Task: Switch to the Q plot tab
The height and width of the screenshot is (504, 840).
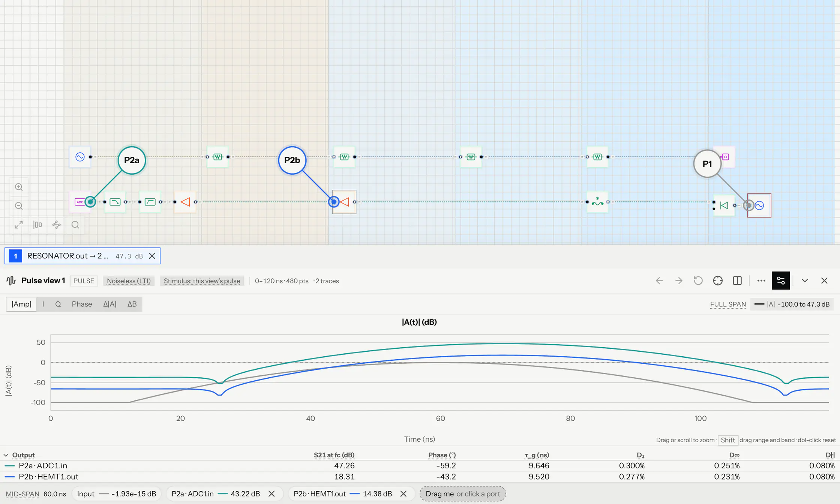Action: pos(58,304)
